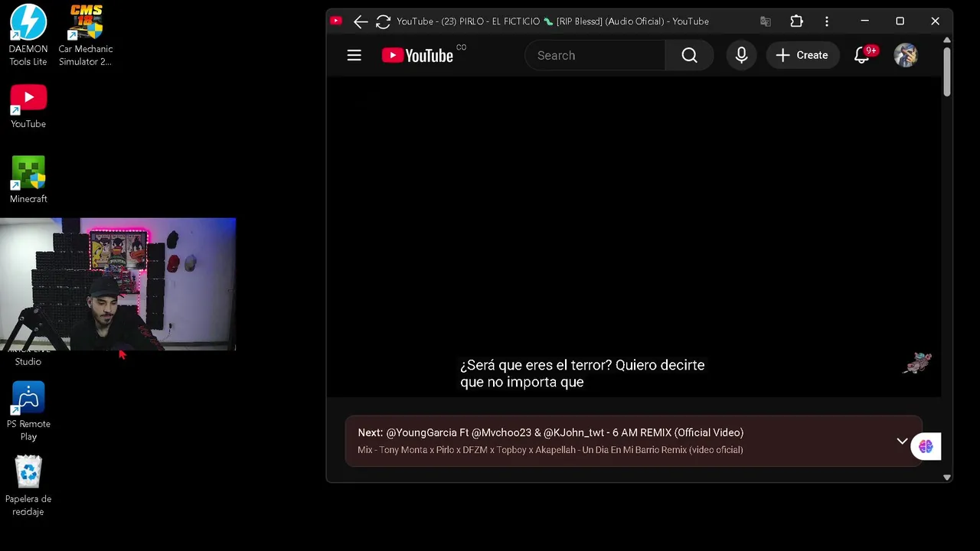Screen dimensions: 980x551
Task: Open the account avatar menu
Action: coord(906,55)
